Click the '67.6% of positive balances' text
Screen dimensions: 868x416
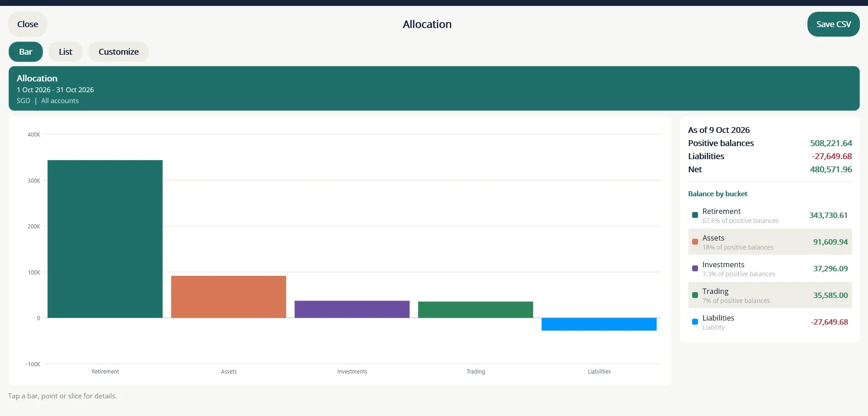click(x=741, y=221)
